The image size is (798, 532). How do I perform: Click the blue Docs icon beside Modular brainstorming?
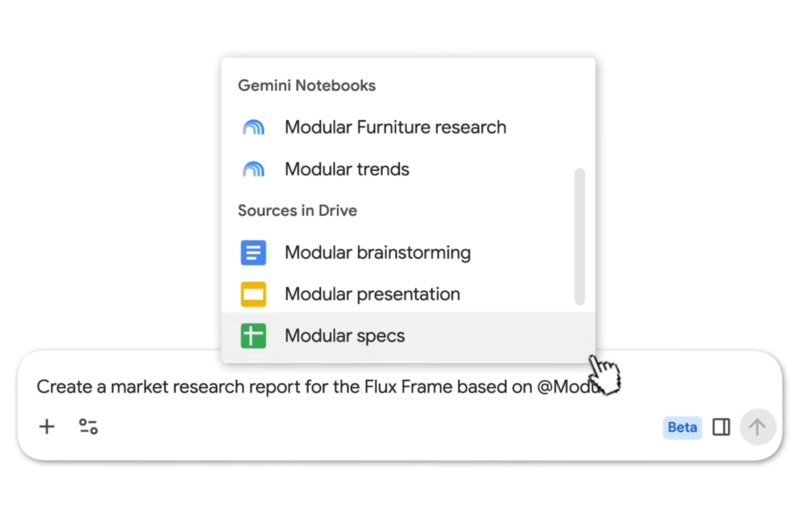click(254, 252)
